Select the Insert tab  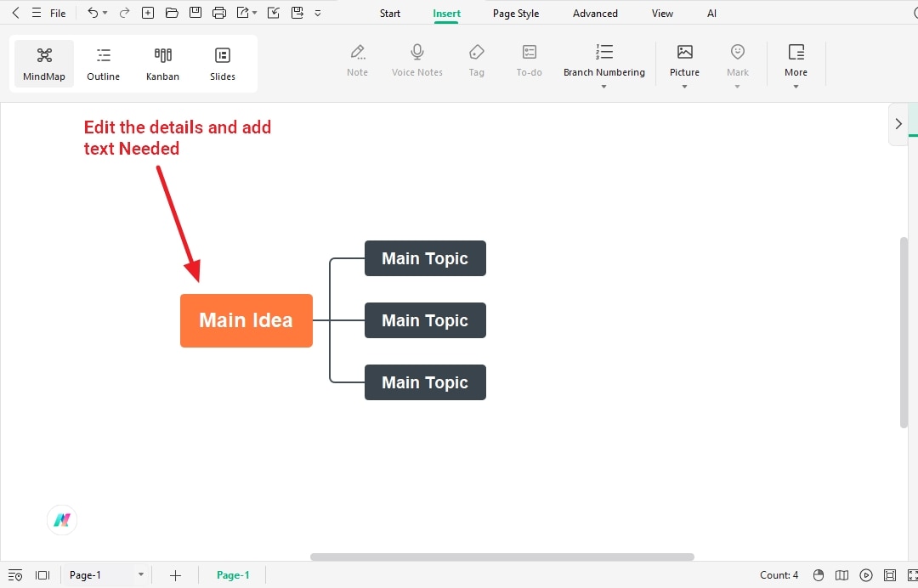(447, 14)
